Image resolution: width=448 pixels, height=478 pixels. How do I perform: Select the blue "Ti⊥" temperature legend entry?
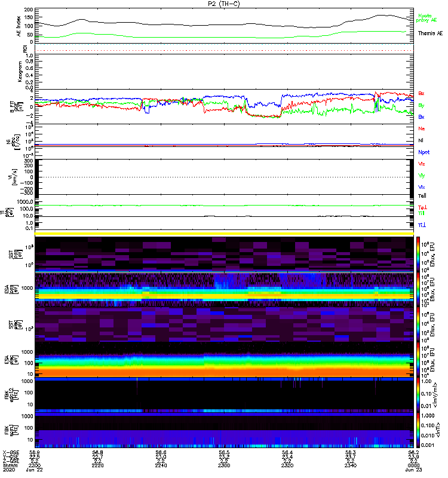click(x=422, y=225)
